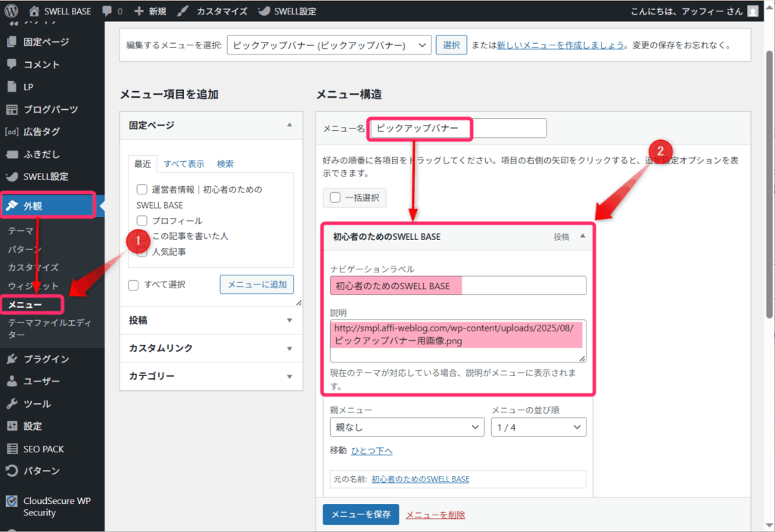Viewport: 775px width, 532px height.
Task: Switch to the すべて表示 tab
Action: (184, 163)
